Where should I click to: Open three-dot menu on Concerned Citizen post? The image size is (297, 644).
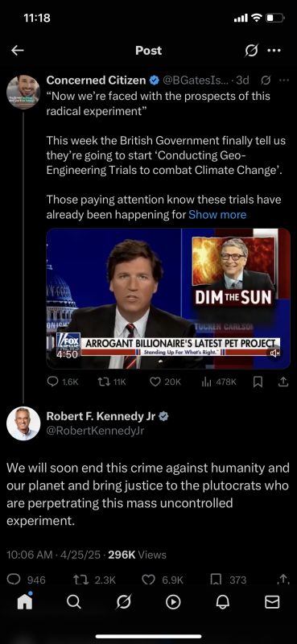(x=284, y=80)
